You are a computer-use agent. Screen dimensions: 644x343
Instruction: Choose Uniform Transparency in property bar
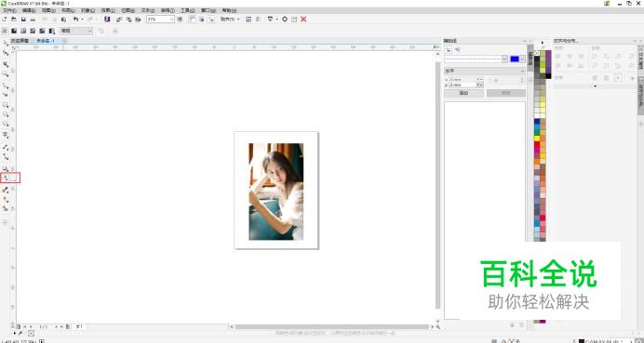14,31
